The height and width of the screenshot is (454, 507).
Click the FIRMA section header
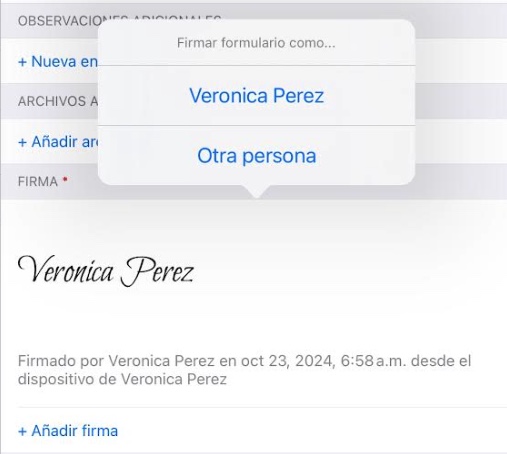pyautogui.click(x=38, y=182)
